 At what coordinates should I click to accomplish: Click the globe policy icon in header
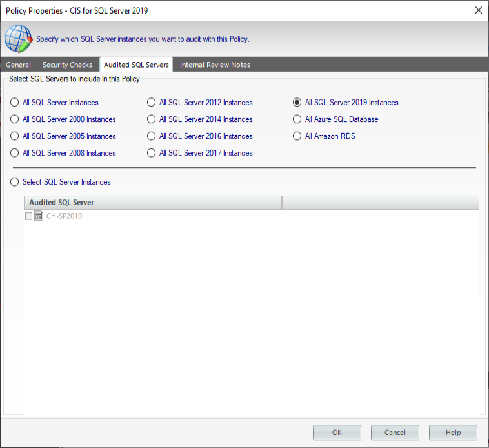[19, 39]
